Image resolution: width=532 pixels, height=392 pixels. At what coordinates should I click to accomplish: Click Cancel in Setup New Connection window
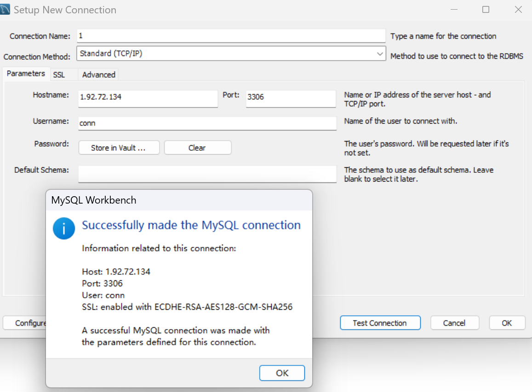pos(455,323)
